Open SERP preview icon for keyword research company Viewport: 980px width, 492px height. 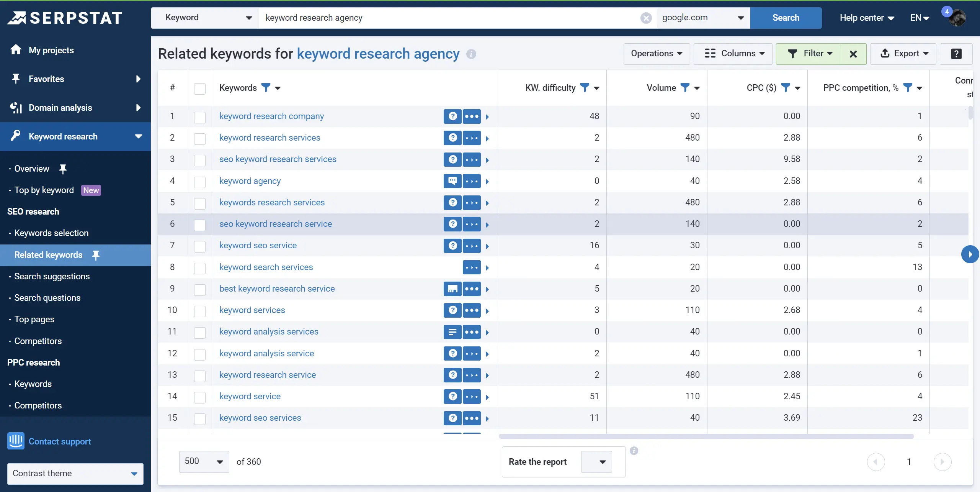[452, 116]
